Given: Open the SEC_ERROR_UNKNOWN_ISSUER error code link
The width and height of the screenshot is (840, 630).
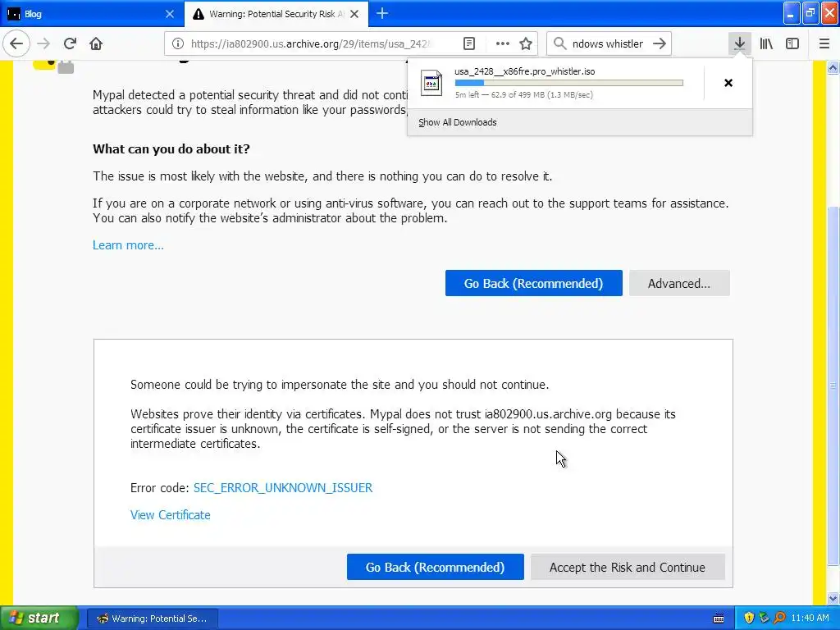Looking at the screenshot, I should click(x=283, y=487).
